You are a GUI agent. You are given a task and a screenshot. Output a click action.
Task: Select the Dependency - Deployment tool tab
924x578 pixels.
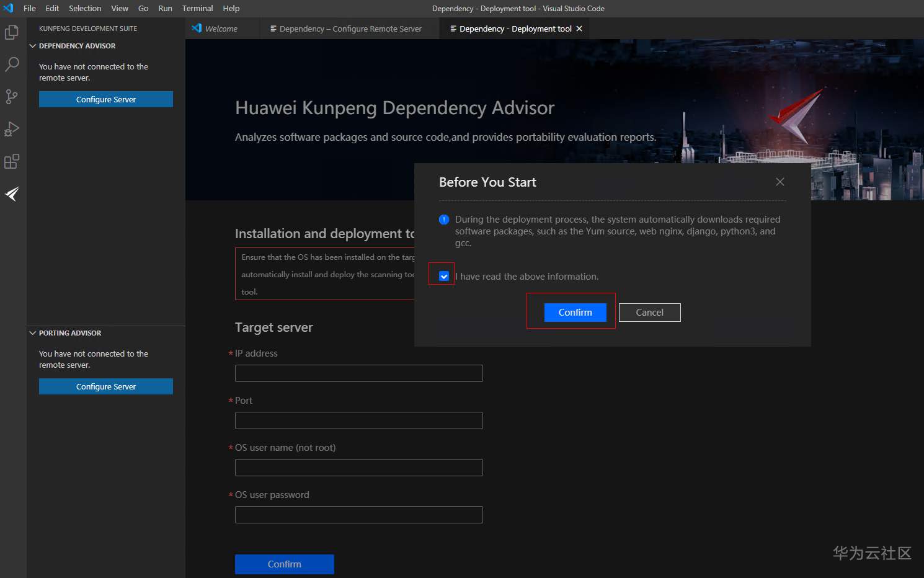(515, 29)
